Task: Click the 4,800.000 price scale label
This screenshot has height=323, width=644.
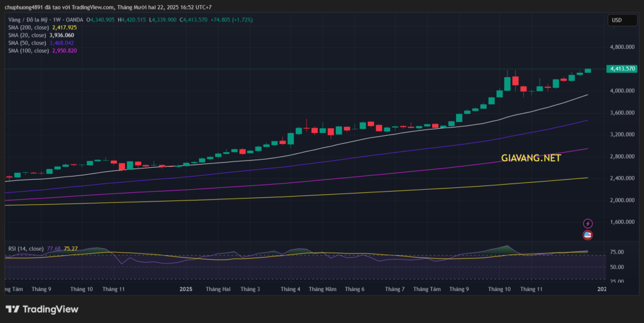Action: click(621, 47)
